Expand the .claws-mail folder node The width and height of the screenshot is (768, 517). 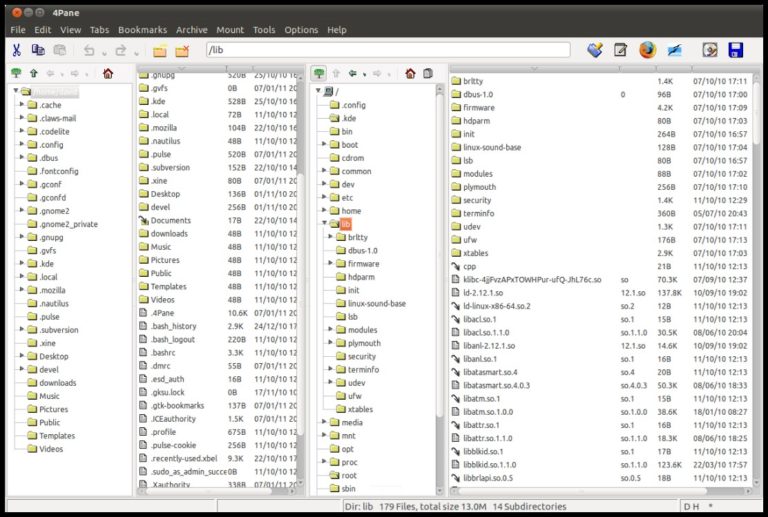[22, 118]
